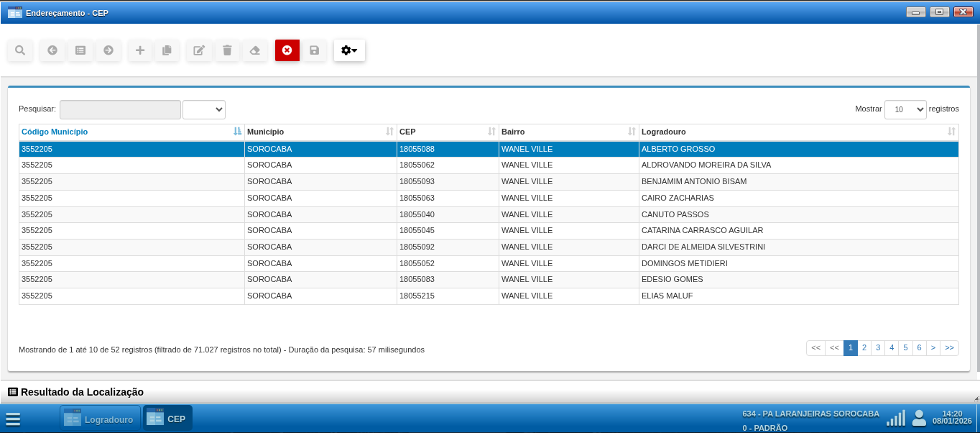Click the pencil edit icon
Screen dimensions: 980x433
coord(199,50)
